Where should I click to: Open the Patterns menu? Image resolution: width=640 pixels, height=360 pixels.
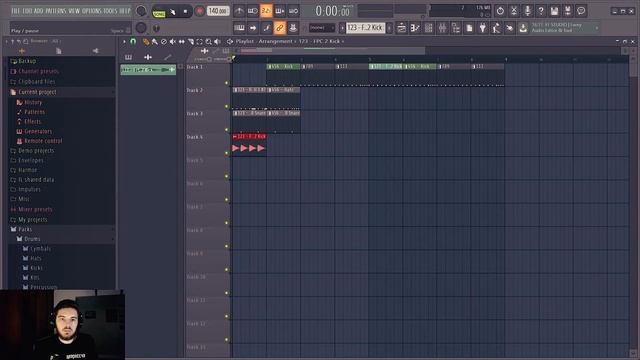click(x=56, y=11)
